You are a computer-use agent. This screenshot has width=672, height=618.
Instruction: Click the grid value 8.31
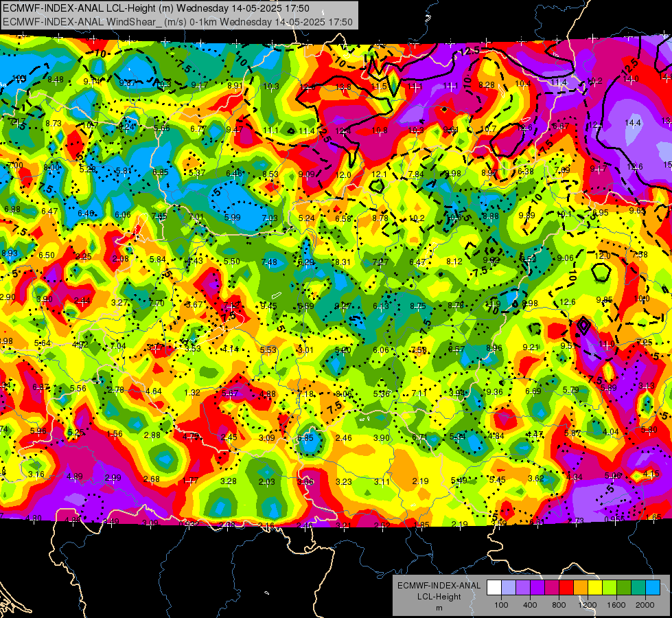343,262
